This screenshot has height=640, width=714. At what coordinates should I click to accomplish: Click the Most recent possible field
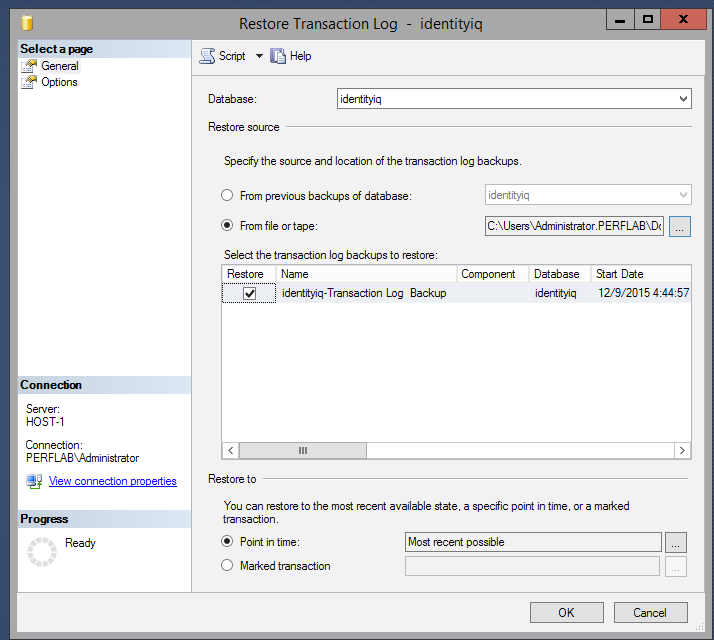coord(533,542)
